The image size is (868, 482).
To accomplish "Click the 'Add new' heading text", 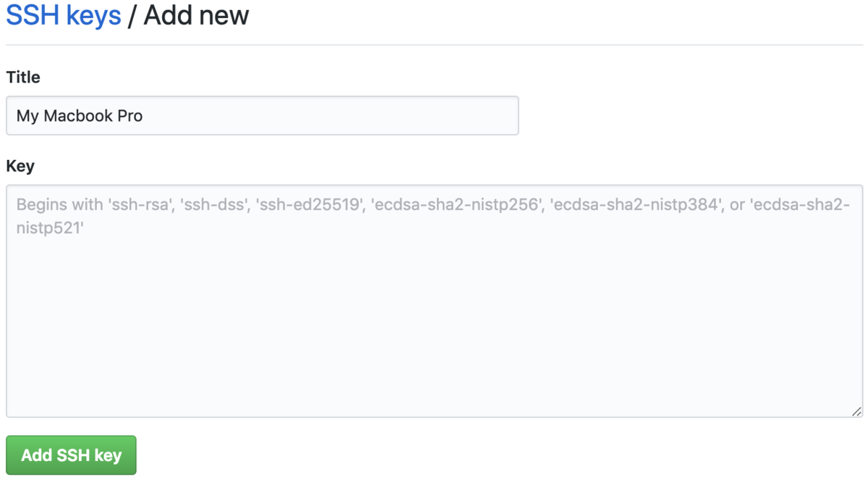I will (x=197, y=14).
